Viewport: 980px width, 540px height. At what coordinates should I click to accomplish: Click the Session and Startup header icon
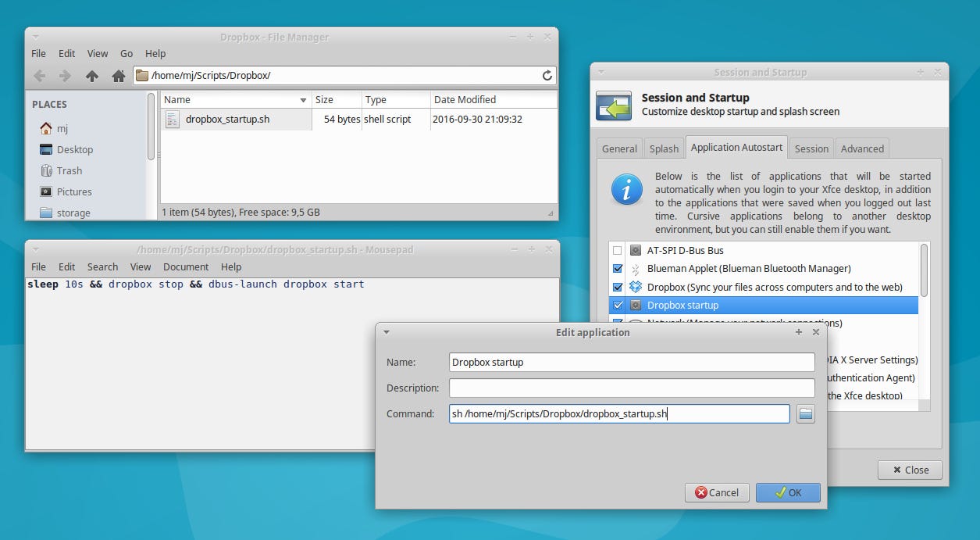(x=614, y=105)
